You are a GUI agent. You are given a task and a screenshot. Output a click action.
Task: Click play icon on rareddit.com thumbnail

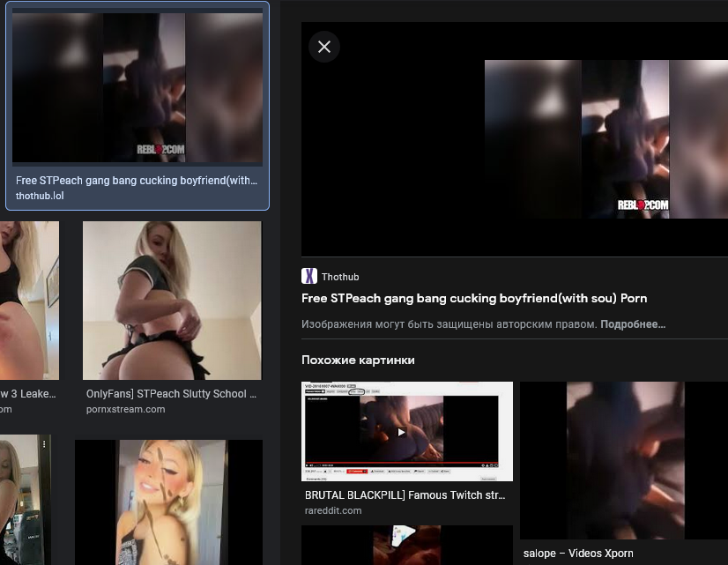point(401,432)
